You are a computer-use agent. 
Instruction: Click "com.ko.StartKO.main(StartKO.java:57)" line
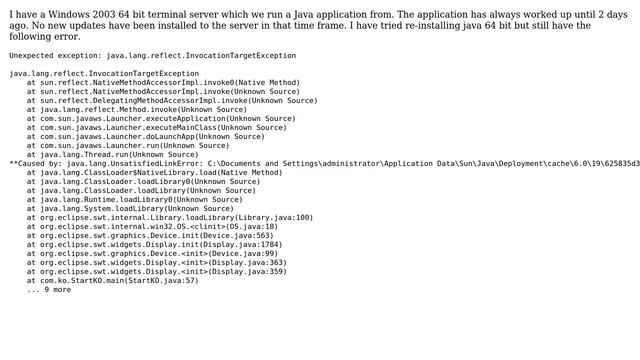click(113, 280)
